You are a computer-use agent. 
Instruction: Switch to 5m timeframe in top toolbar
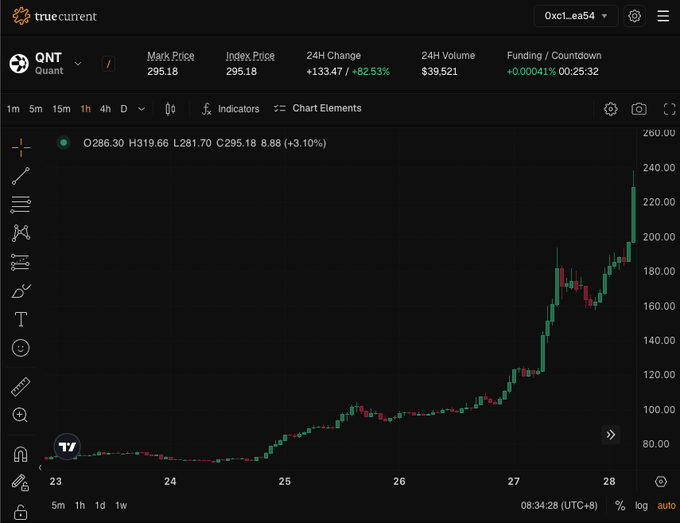36,109
